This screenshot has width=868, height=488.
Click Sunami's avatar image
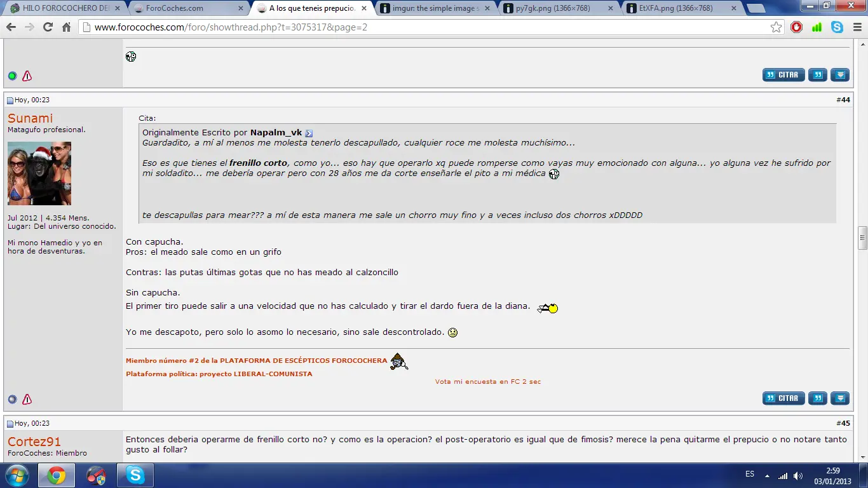pos(39,173)
